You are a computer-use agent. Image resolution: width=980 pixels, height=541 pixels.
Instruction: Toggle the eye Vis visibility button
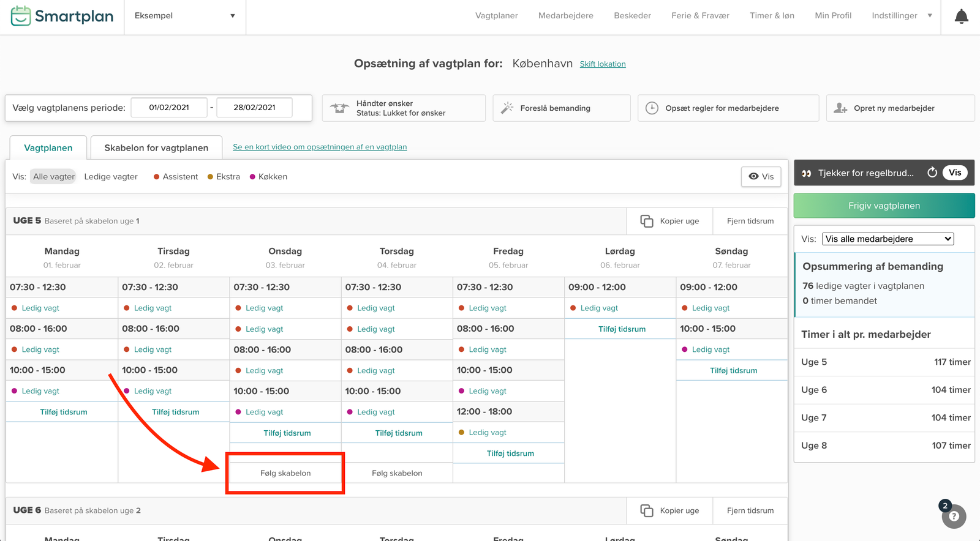(761, 177)
